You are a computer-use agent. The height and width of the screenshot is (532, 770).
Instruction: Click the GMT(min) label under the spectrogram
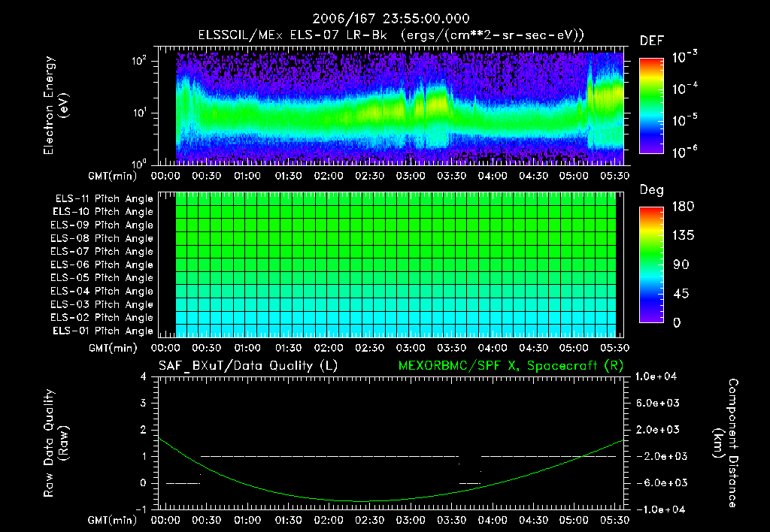[x=113, y=176]
